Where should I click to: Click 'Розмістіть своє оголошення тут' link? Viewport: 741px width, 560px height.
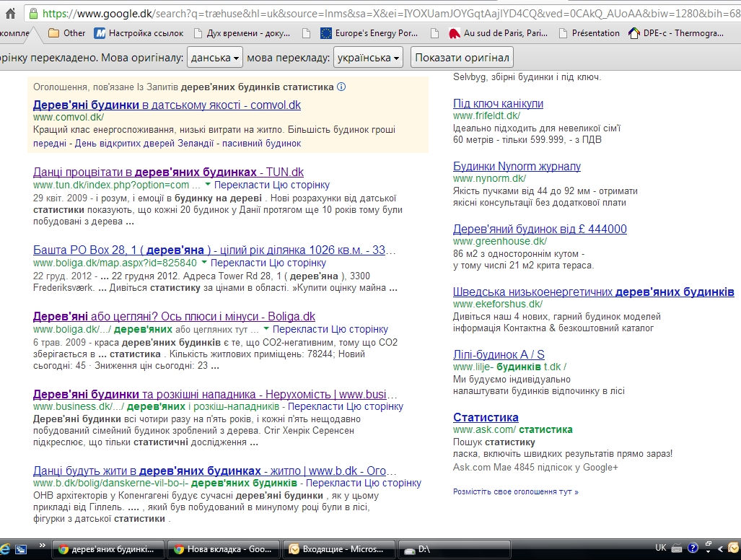click(516, 491)
